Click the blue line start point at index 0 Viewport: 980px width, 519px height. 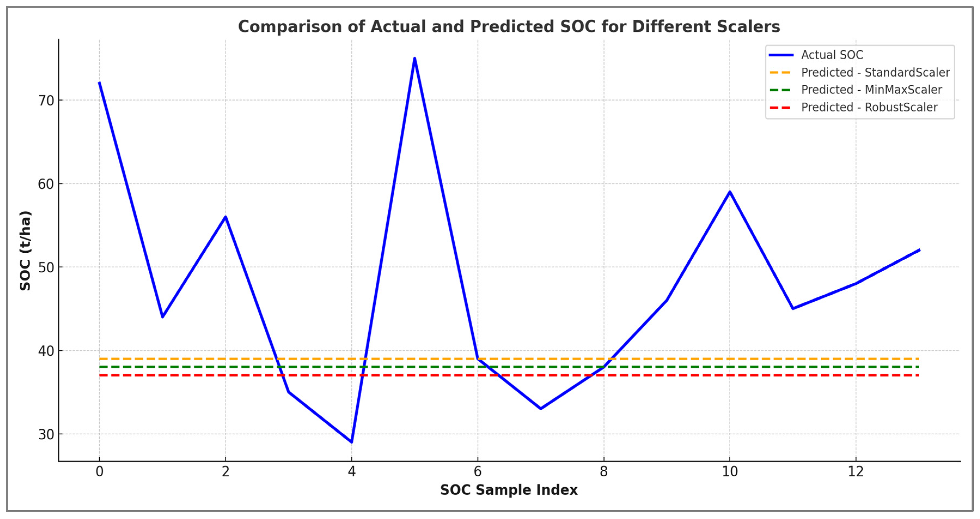click(100, 83)
